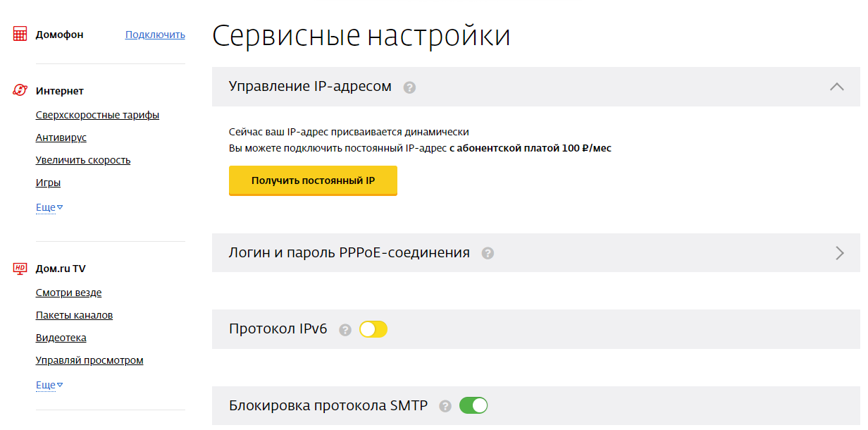Show help tooltip for Блокировка протокола SMTP

[445, 406]
